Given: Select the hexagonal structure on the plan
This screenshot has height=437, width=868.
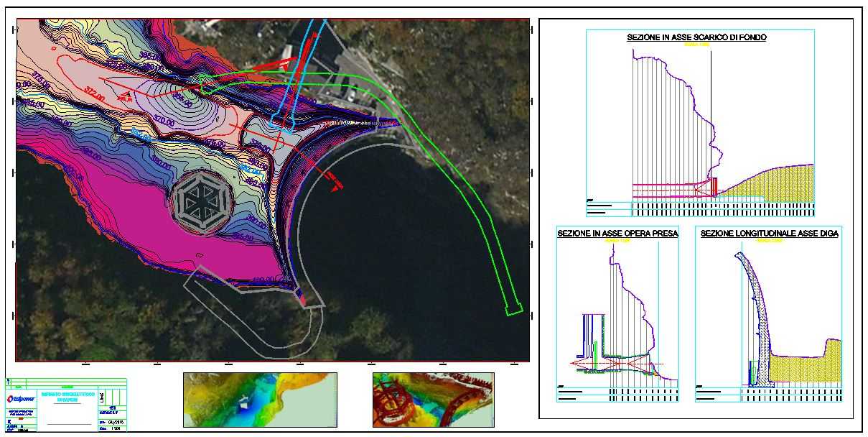Looking at the screenshot, I should point(203,201).
